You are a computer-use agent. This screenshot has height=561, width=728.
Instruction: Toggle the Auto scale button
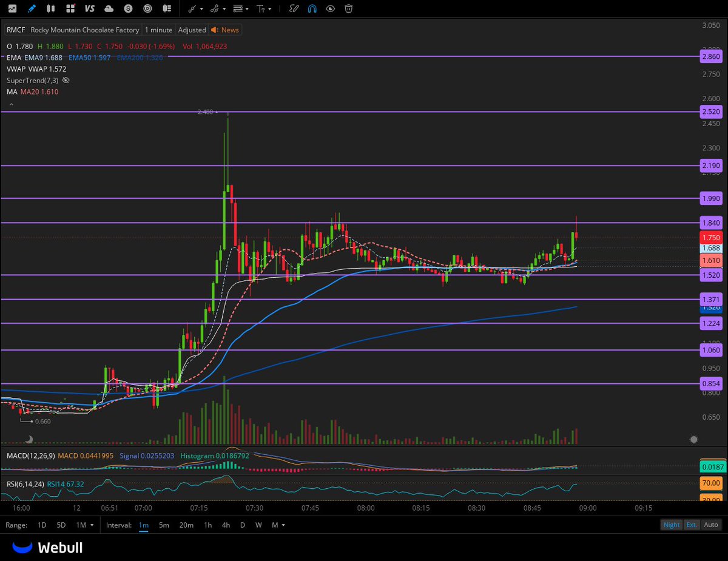pos(711,525)
